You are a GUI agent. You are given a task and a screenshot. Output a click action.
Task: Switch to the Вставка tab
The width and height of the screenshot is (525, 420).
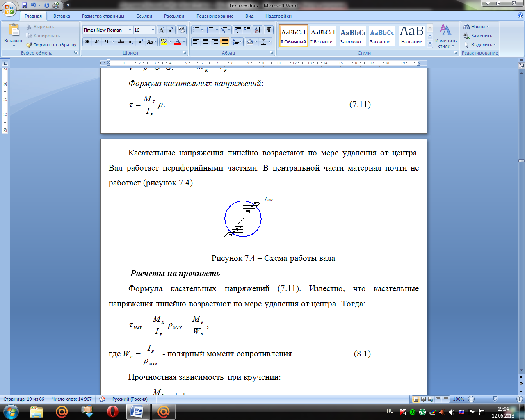pos(62,16)
